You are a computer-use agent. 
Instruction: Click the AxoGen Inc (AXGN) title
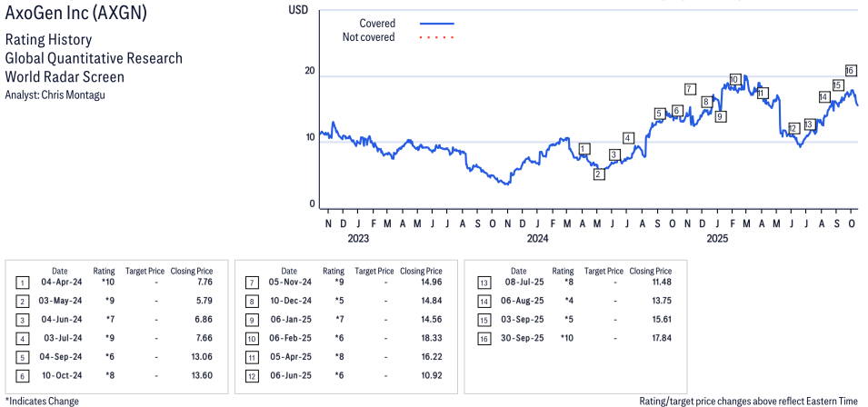tap(76, 15)
